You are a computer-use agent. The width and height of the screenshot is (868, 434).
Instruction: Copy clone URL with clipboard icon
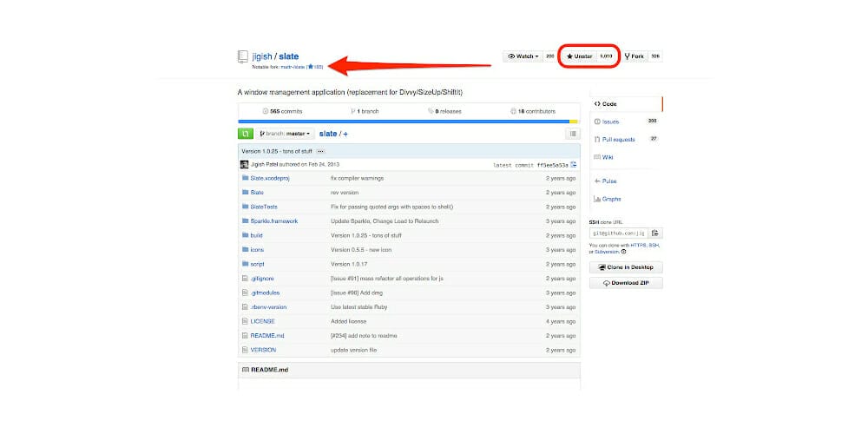point(654,233)
